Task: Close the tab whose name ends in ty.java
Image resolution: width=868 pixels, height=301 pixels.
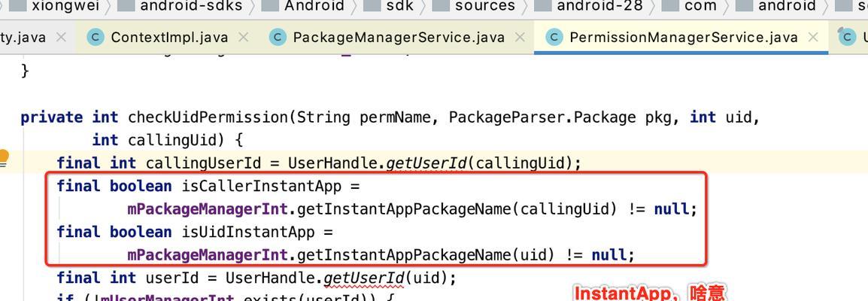Action: point(61,37)
